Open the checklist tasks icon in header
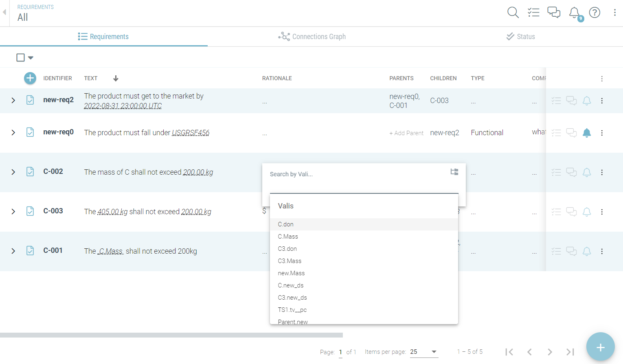Viewport: 623px width, 364px height. (533, 13)
